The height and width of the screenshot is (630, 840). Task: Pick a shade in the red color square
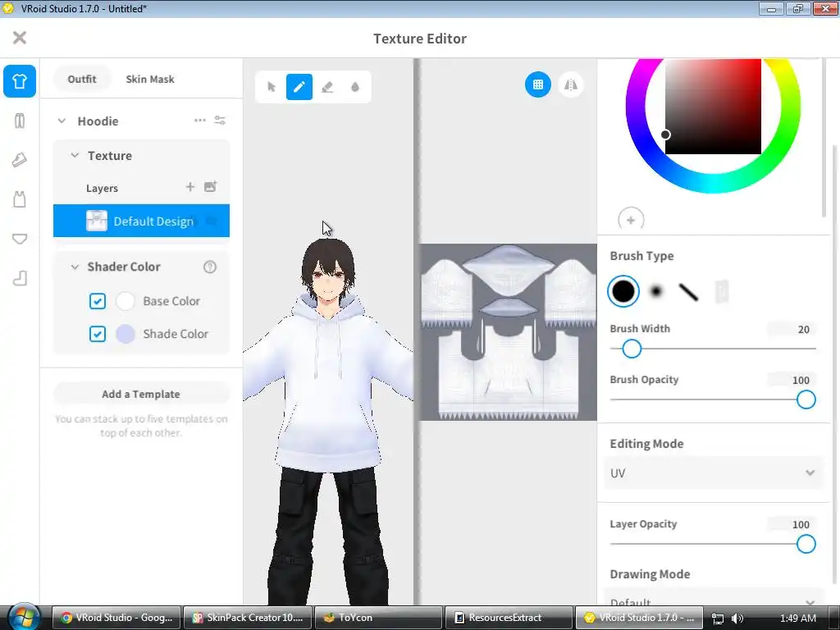713,107
